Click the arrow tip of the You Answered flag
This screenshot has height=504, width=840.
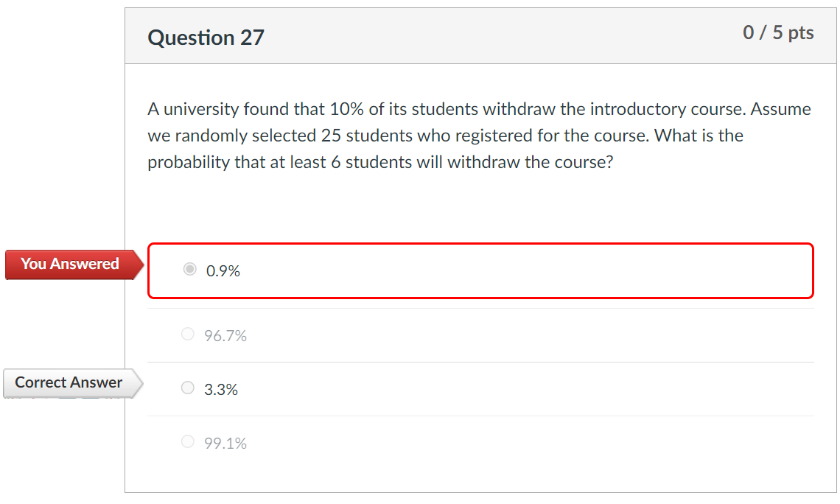click(x=140, y=264)
